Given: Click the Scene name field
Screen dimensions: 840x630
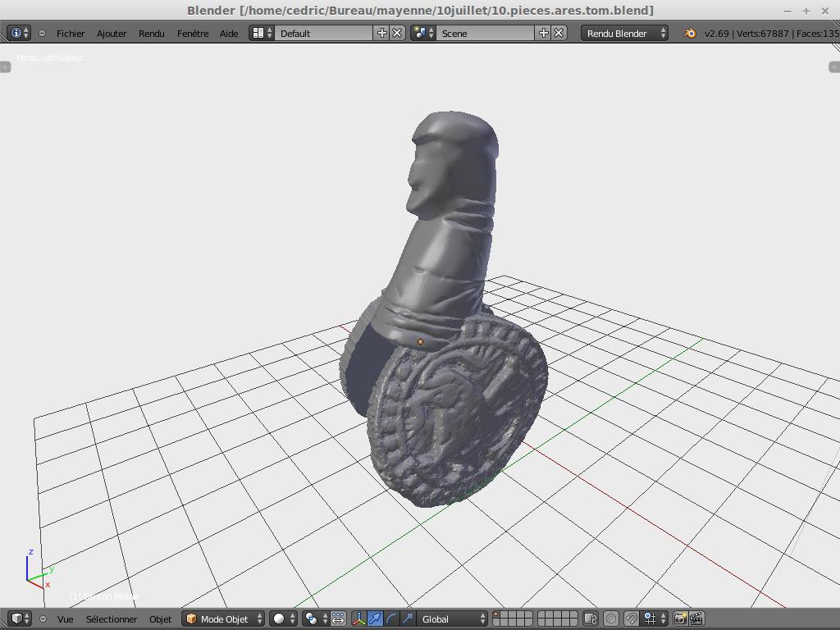Looking at the screenshot, I should (486, 34).
